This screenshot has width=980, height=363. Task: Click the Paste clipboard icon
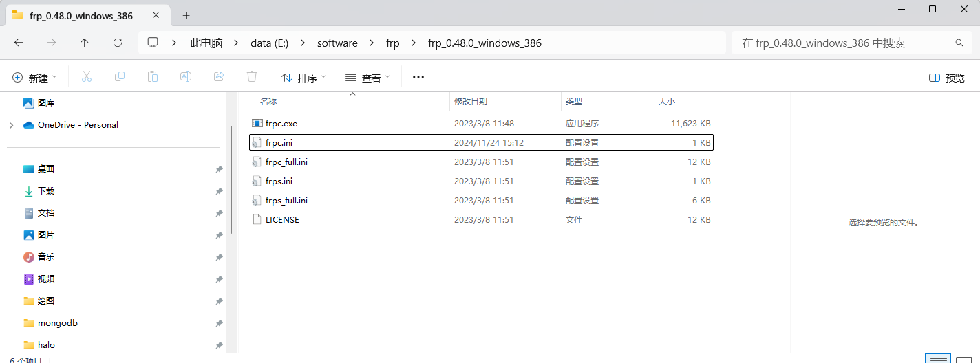click(153, 77)
